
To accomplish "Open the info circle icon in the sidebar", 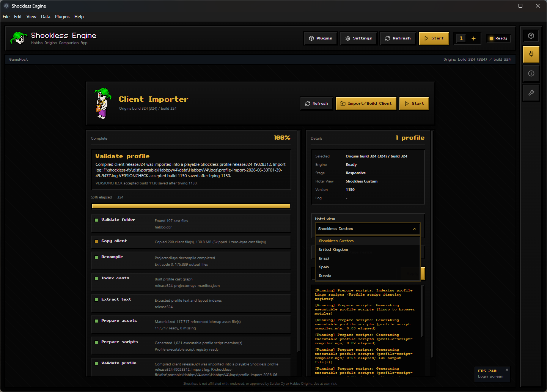I will (x=531, y=74).
